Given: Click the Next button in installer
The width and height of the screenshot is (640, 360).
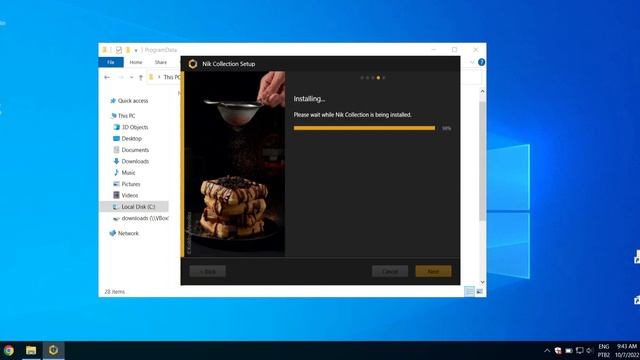Looking at the screenshot, I should coord(433,271).
